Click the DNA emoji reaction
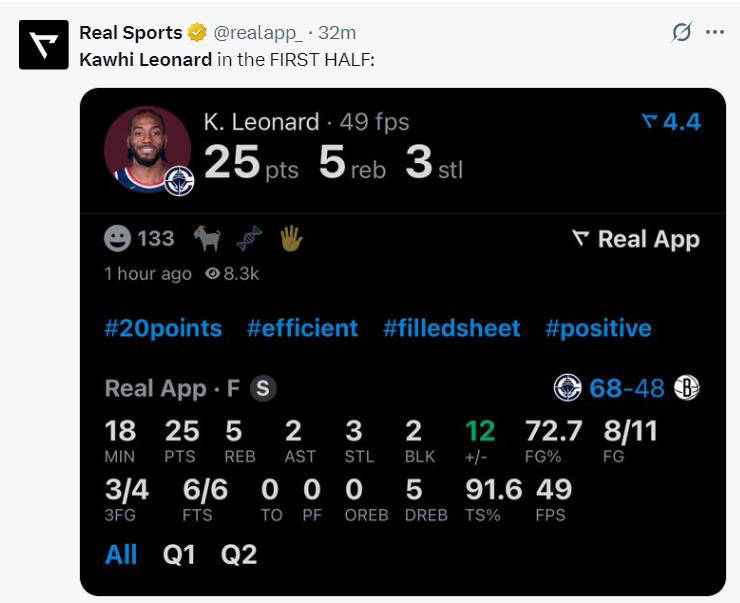The height and width of the screenshot is (603, 740). point(248,239)
